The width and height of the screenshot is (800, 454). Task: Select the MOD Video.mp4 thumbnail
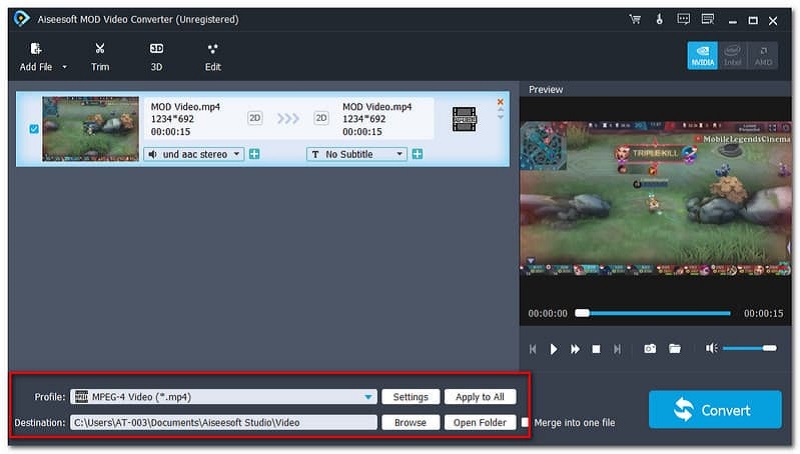pyautogui.click(x=90, y=129)
